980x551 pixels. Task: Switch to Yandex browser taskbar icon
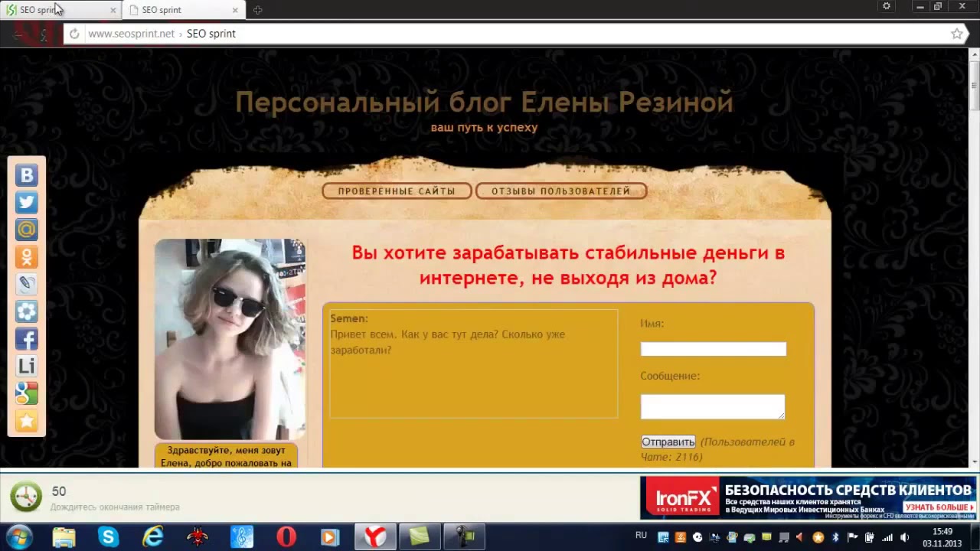(x=375, y=537)
